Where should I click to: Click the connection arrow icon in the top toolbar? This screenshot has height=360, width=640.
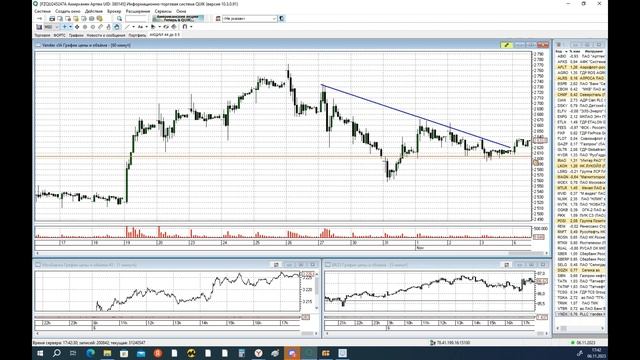click(39, 19)
